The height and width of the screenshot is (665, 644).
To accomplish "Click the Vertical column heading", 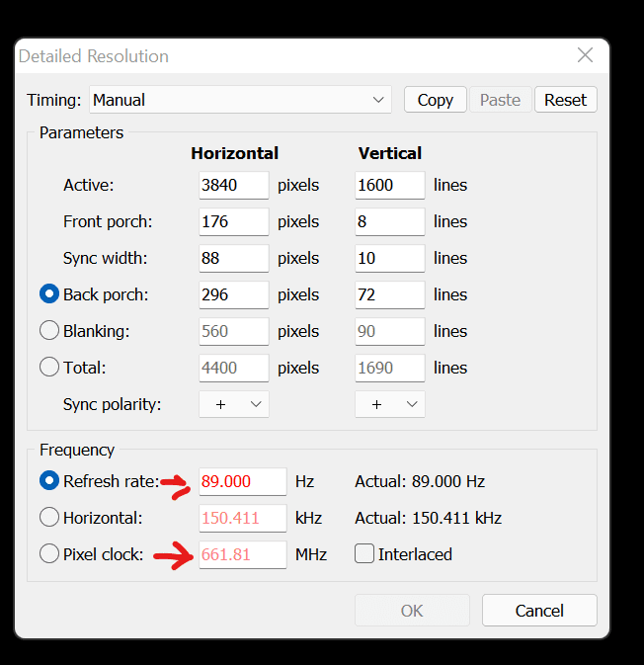I will point(390,153).
